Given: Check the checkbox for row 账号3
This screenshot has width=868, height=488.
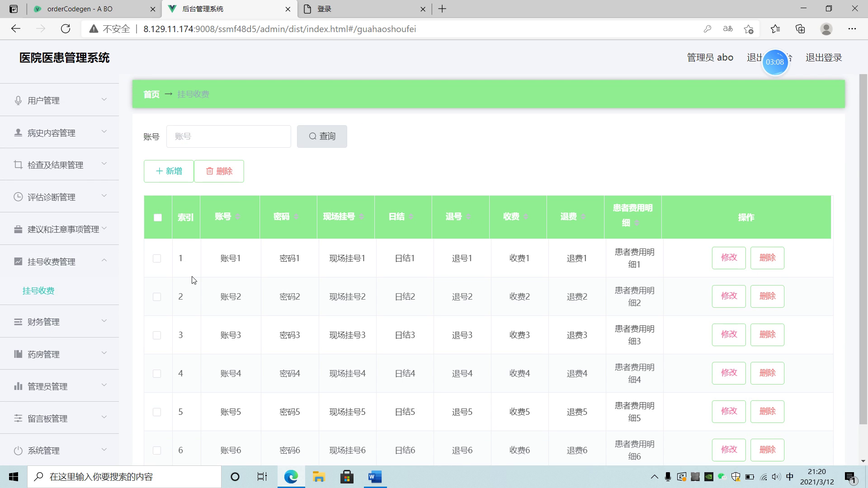Looking at the screenshot, I should tap(157, 335).
